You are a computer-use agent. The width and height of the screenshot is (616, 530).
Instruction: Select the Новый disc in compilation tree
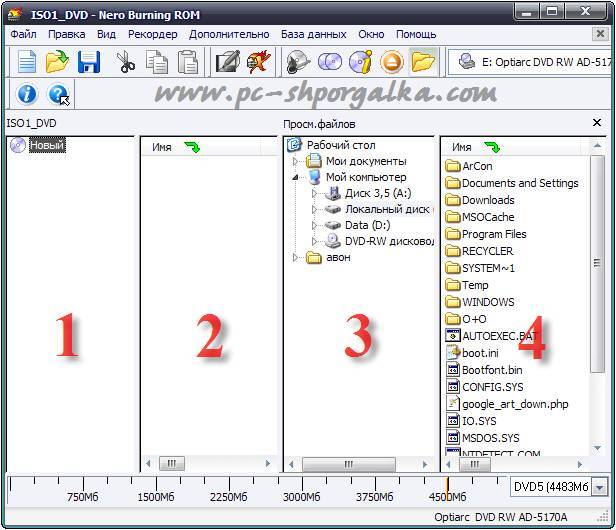(x=47, y=145)
